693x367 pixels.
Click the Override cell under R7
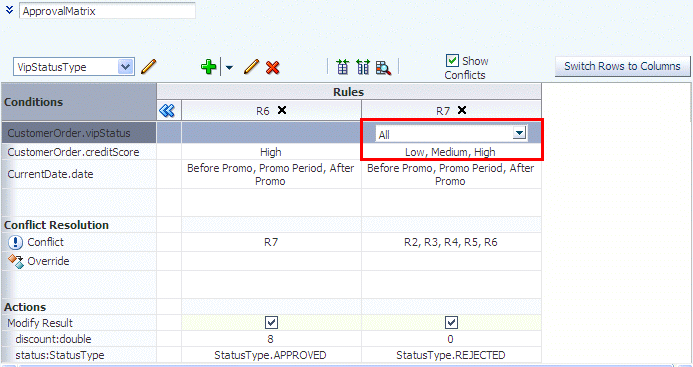[x=451, y=261]
